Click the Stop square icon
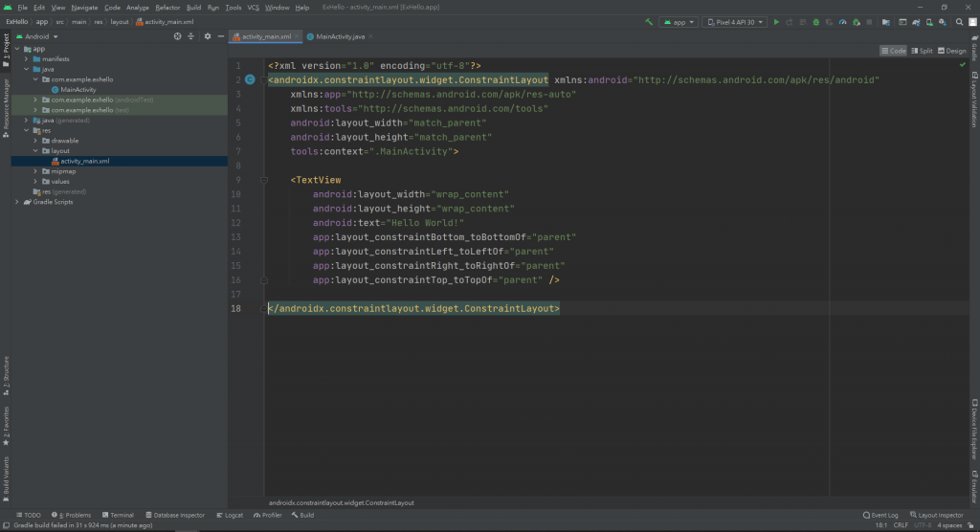Screen dimensions: 980x532 (869, 22)
